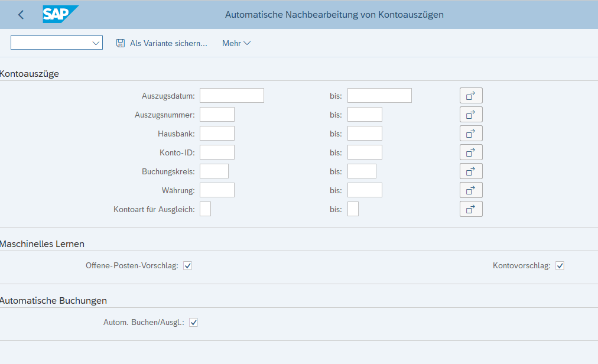Uncheck the Kontovorschlag checkbox

[x=560, y=266]
